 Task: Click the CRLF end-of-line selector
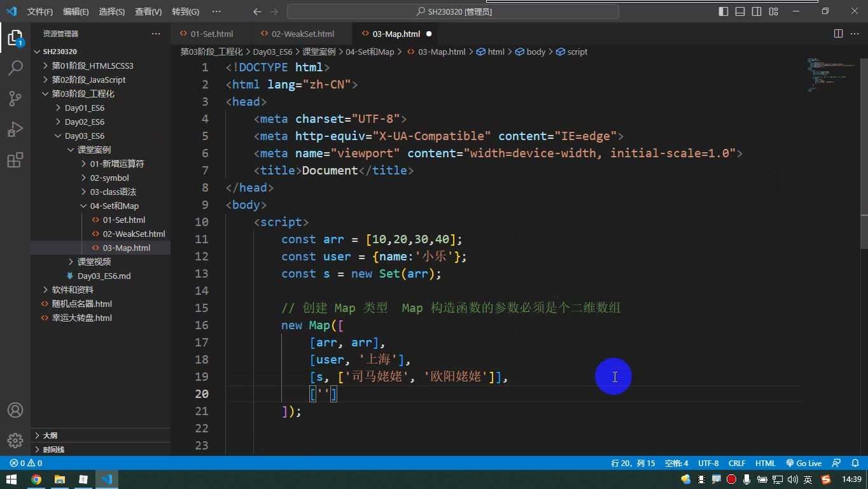(737, 464)
